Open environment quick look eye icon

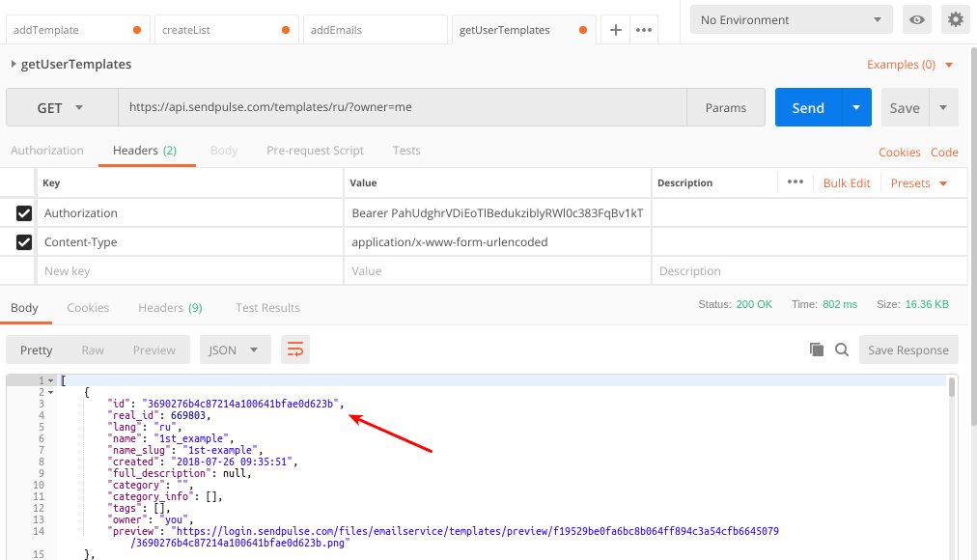pos(916,19)
